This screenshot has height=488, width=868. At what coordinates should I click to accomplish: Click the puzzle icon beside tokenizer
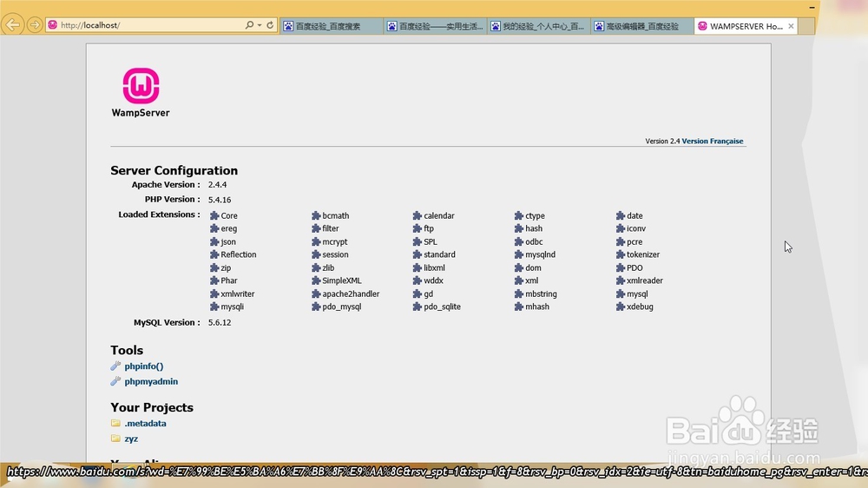(620, 254)
